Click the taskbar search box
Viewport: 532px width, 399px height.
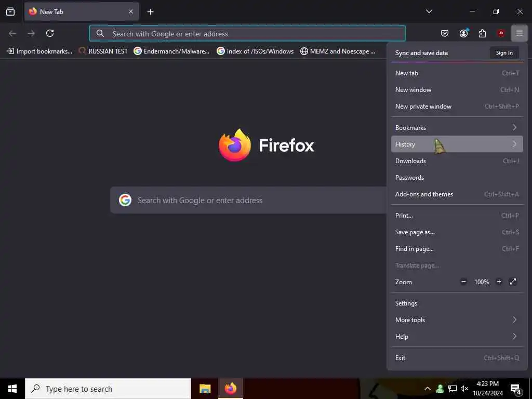pyautogui.click(x=108, y=389)
